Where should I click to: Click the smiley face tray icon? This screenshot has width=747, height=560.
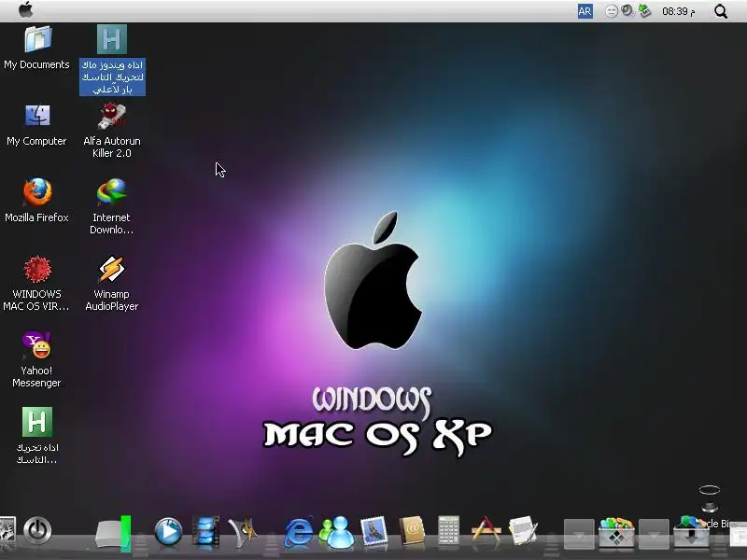point(612,11)
